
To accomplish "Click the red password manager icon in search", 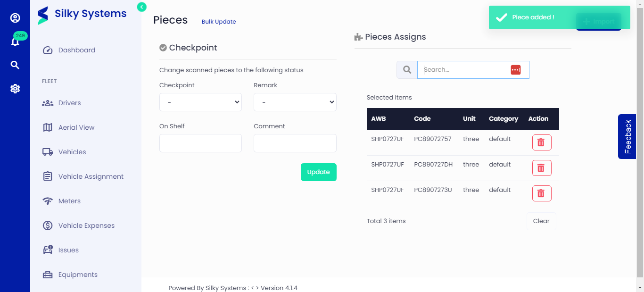I will click(x=515, y=70).
